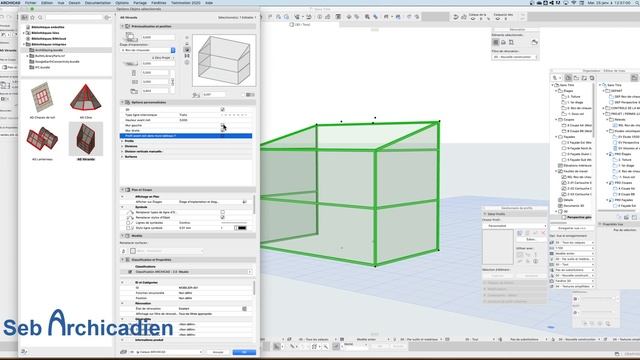Toggle the Mur gauche checkbox
The height and width of the screenshot is (360, 640).
coord(222,125)
